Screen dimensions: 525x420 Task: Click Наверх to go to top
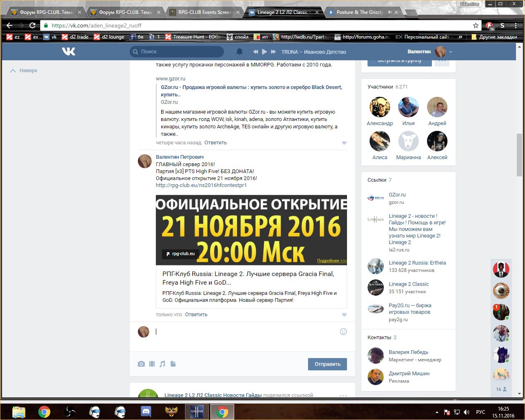24,71
